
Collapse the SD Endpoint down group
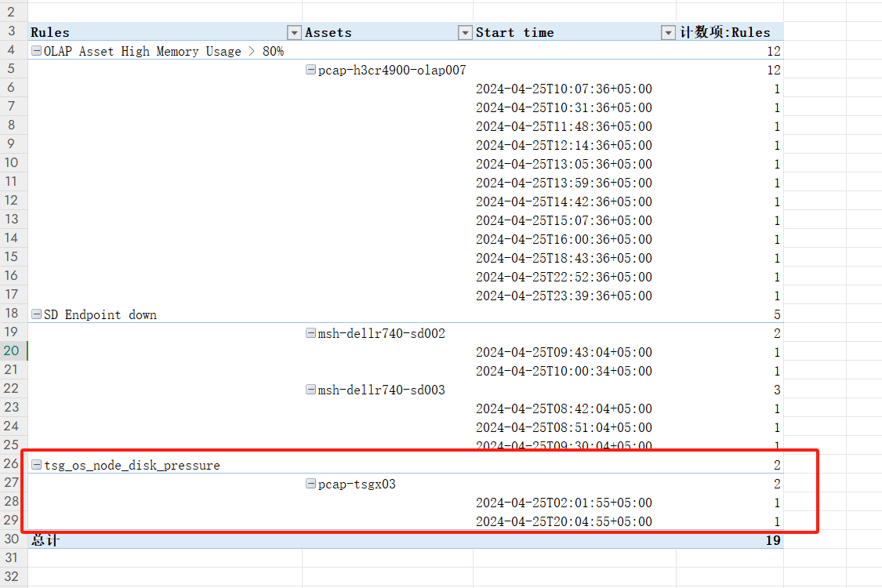click(36, 315)
